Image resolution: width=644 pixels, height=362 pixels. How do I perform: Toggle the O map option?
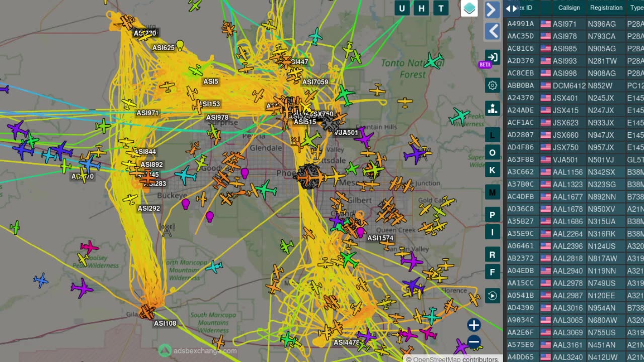tap(492, 153)
